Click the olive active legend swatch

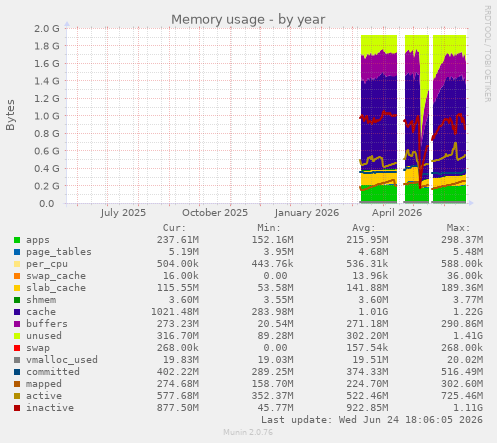tap(17, 396)
